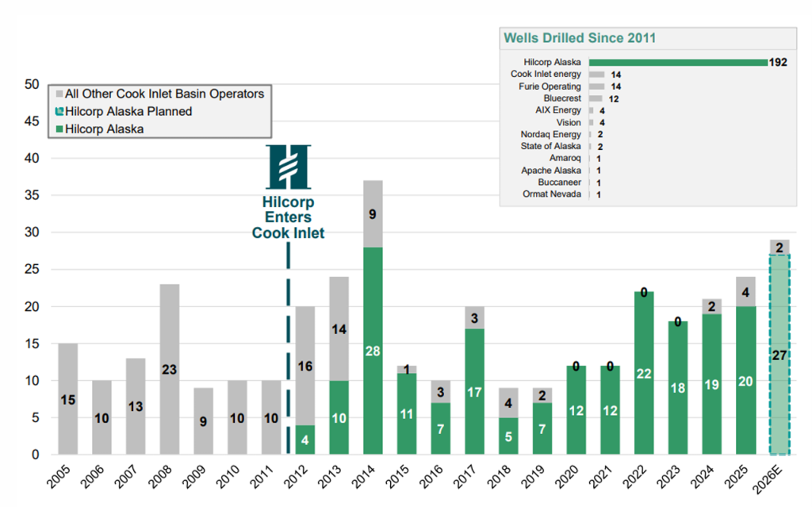Click the 'Amaroq' row label

pos(565,158)
